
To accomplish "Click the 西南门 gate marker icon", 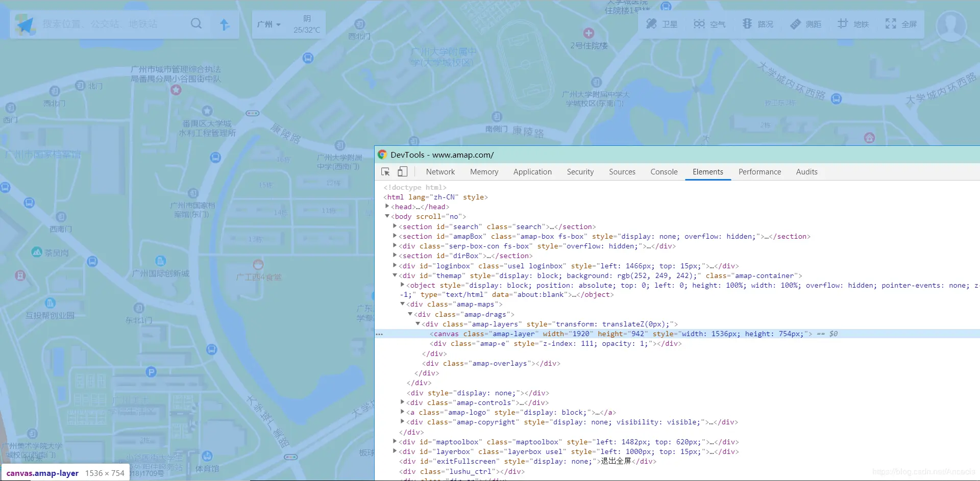I will click(x=61, y=217).
